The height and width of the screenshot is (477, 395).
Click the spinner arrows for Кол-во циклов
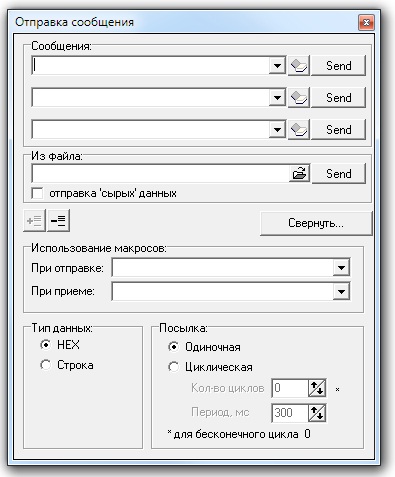pos(317,388)
